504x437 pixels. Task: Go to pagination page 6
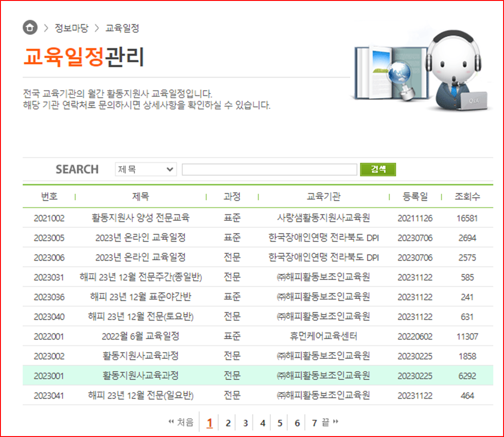(297, 423)
